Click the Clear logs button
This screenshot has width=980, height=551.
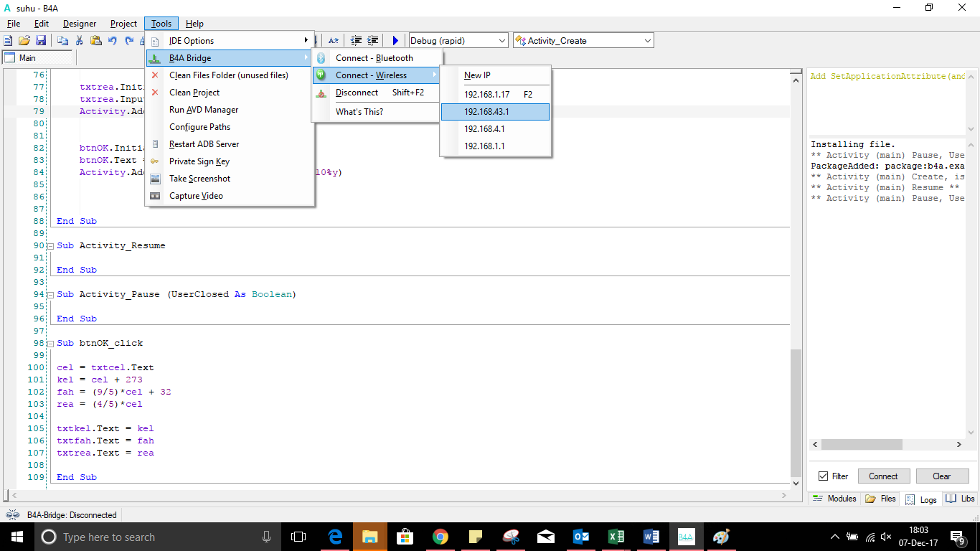[x=941, y=476]
